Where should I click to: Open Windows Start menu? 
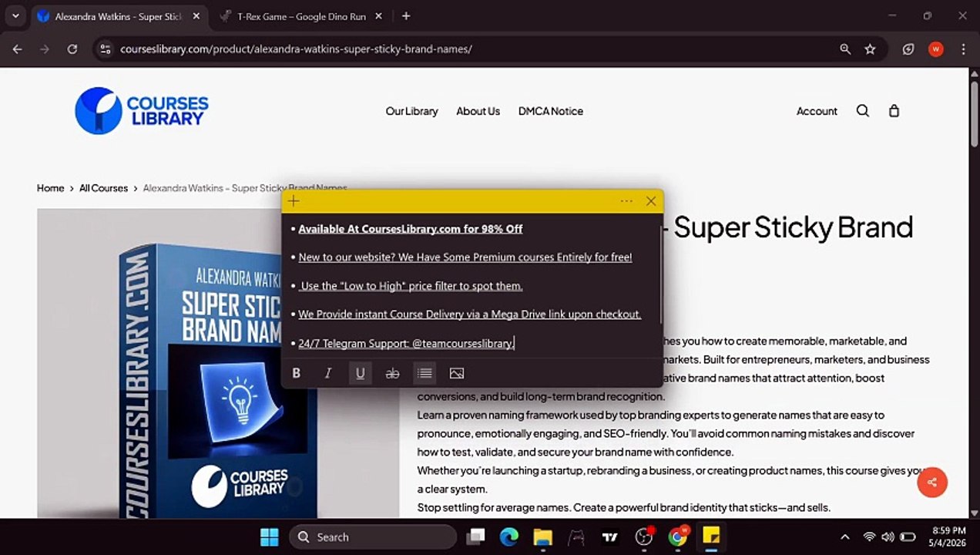pos(270,536)
